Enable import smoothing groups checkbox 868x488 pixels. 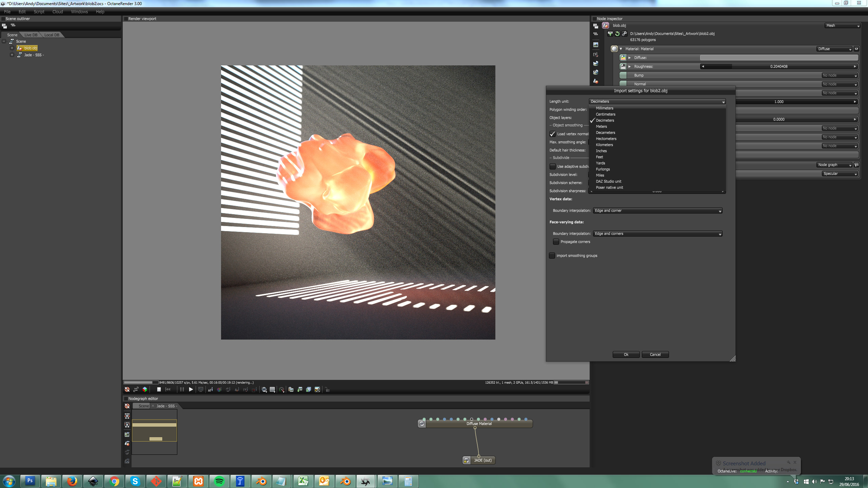tap(552, 256)
